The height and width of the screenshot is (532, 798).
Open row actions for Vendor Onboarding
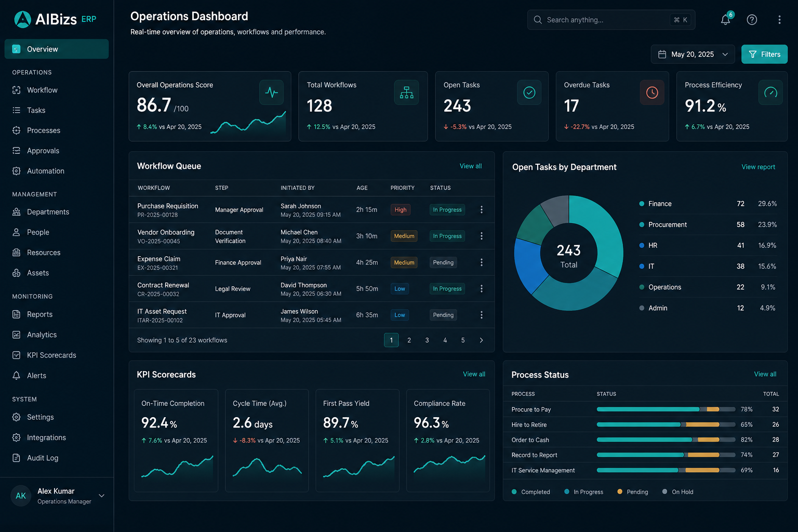pos(482,236)
